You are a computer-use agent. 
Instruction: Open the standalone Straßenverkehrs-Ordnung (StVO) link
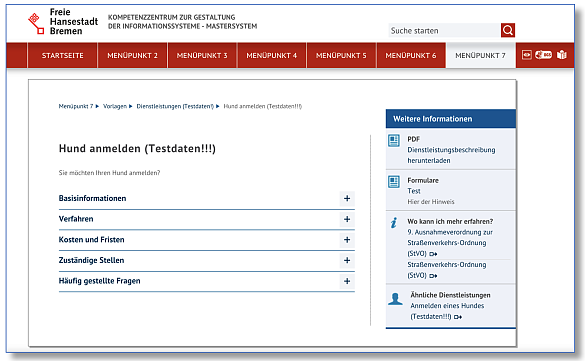coord(447,270)
